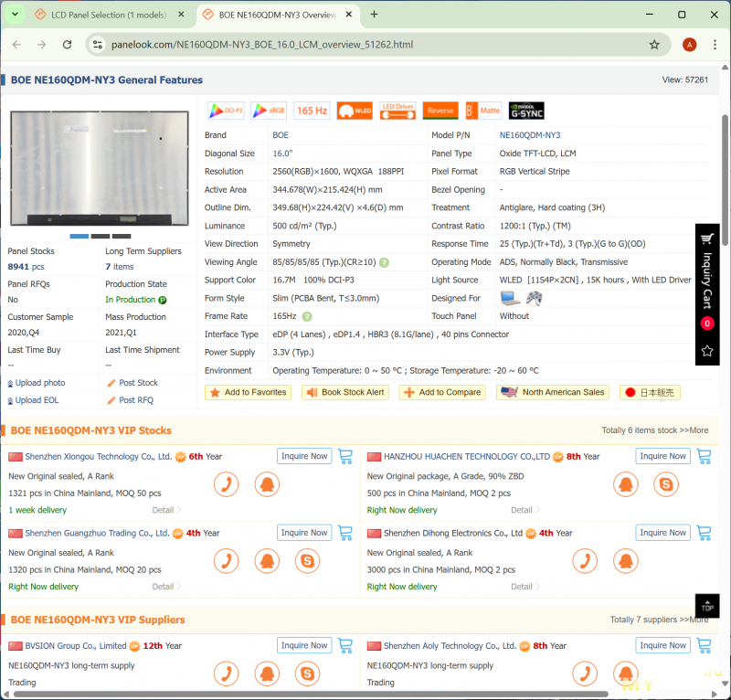Screen dimensions: 731x700
Task: Click the QQ bell icon for Shenzhen Xiongou Technology
Action: [267, 484]
